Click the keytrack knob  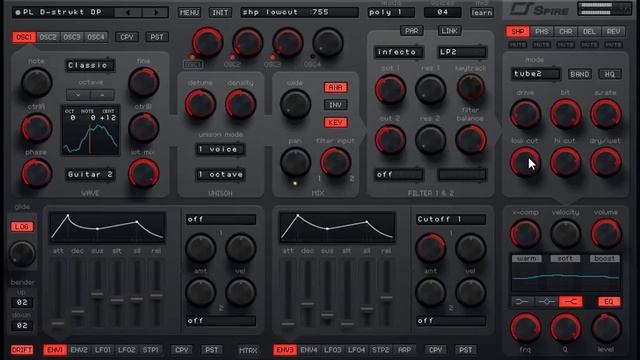tap(470, 87)
